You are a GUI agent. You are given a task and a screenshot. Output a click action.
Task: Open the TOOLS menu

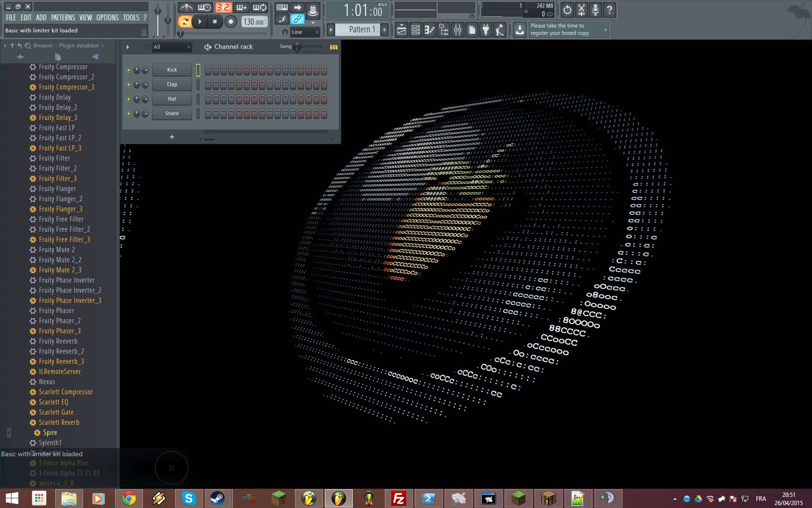pos(131,17)
